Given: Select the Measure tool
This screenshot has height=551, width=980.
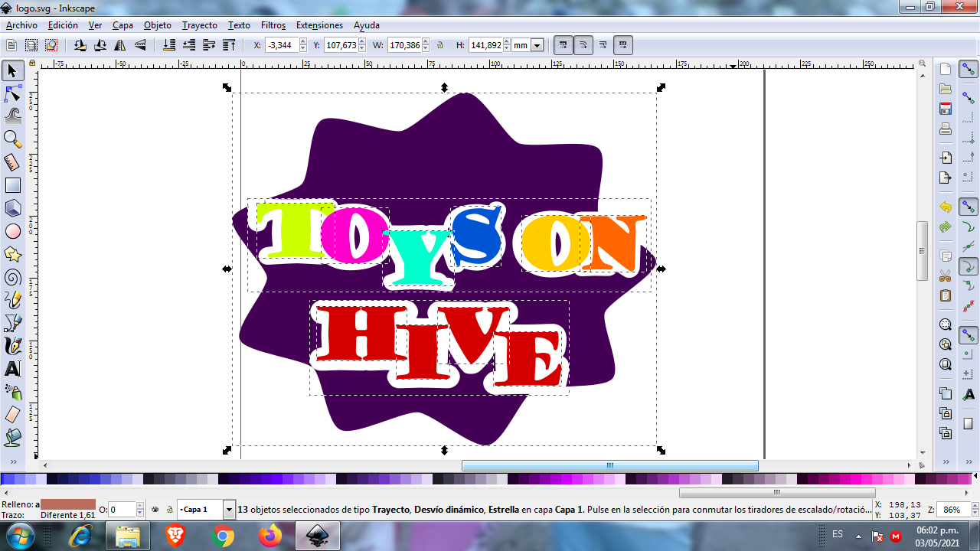Looking at the screenshot, I should (12, 162).
